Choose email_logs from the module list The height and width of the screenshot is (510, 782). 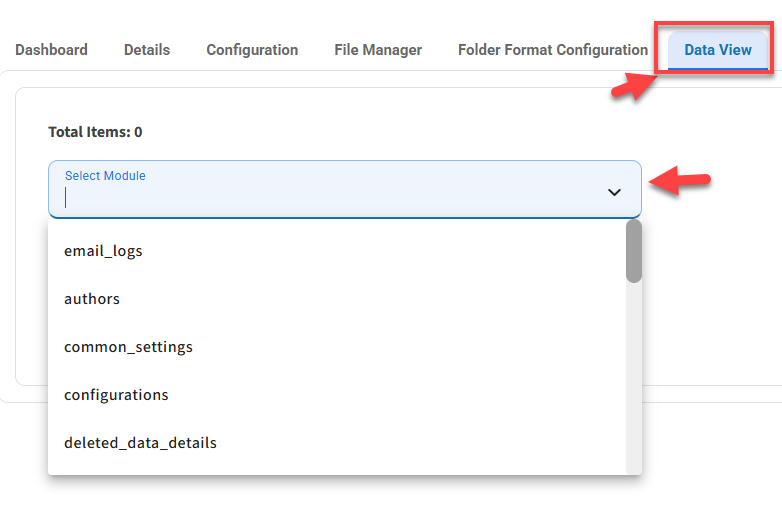(x=103, y=251)
